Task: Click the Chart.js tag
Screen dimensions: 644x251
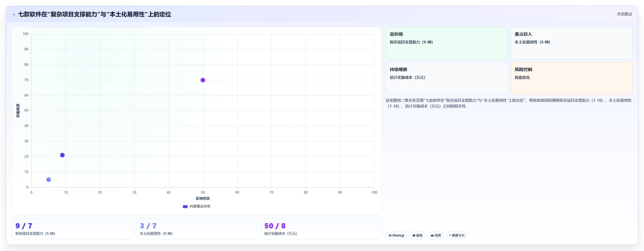Action: (397, 235)
